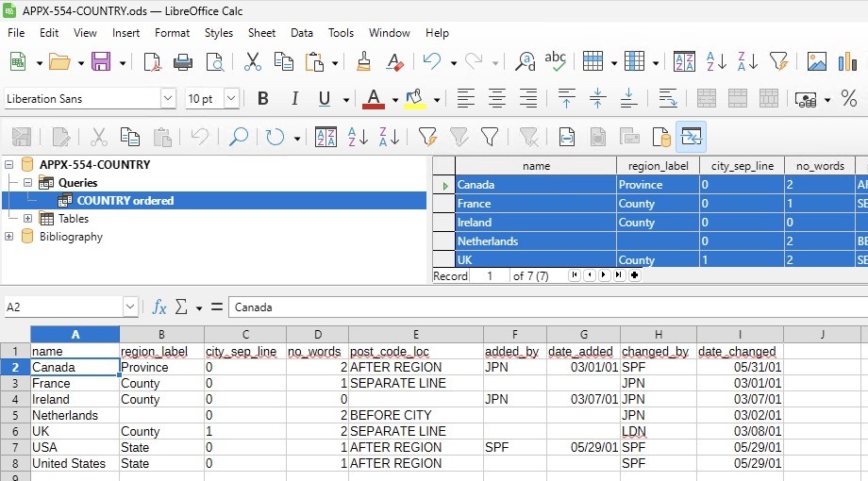Open the font size dropdown
Screen dimensions: 868x481
click(x=231, y=98)
